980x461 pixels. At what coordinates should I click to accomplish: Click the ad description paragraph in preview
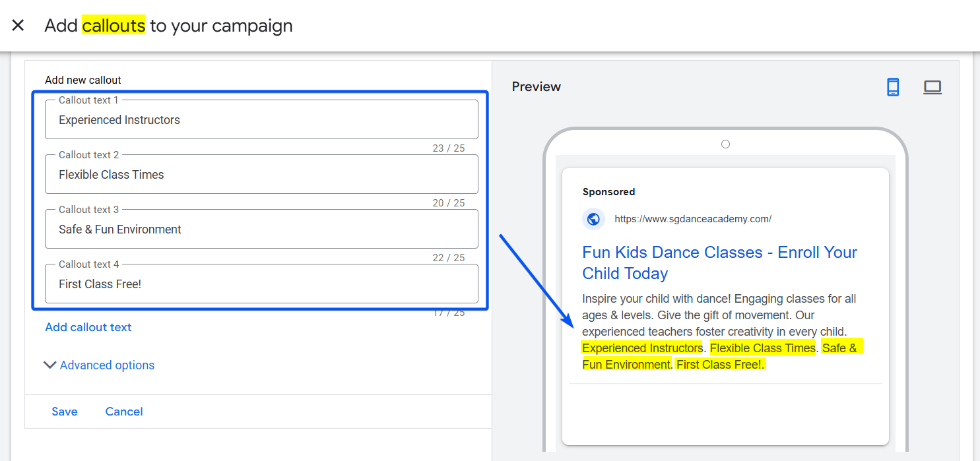(x=719, y=315)
